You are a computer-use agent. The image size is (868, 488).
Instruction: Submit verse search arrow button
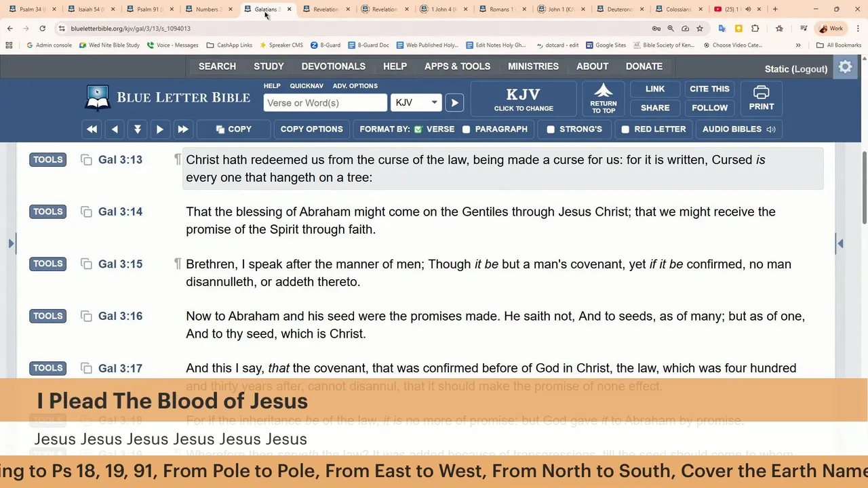tap(454, 102)
